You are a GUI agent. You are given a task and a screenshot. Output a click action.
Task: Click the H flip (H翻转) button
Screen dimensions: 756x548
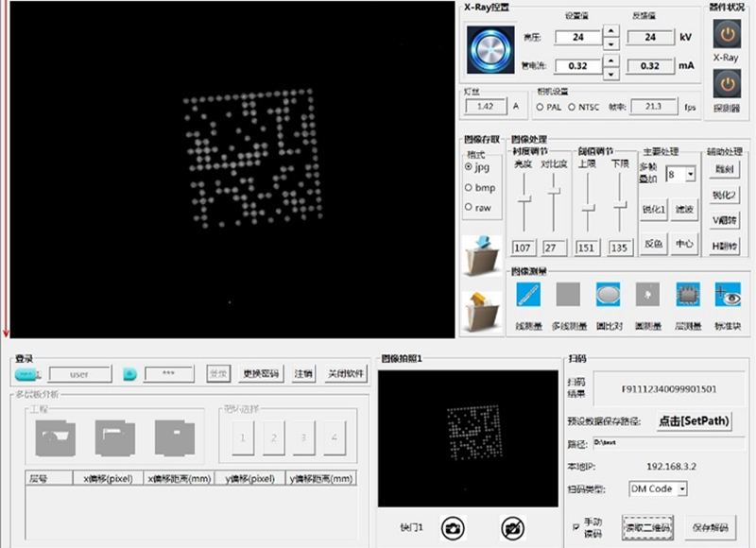point(725,245)
